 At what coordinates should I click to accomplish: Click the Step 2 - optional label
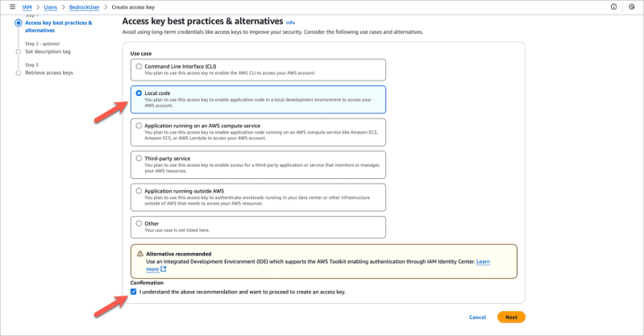tap(42, 44)
